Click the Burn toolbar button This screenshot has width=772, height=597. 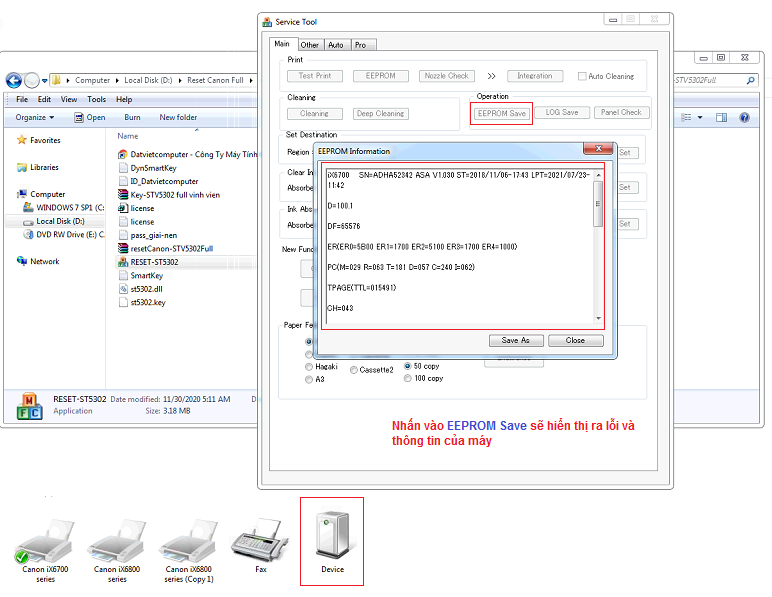132,117
